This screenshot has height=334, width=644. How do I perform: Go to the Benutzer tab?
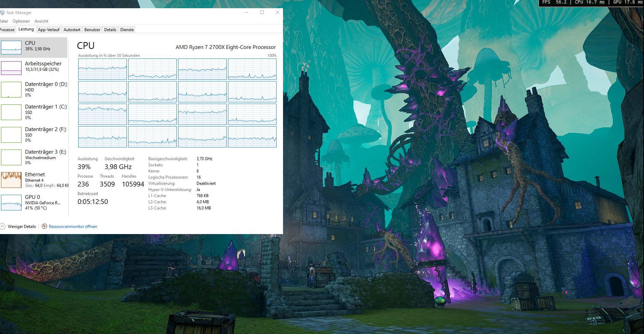click(92, 30)
